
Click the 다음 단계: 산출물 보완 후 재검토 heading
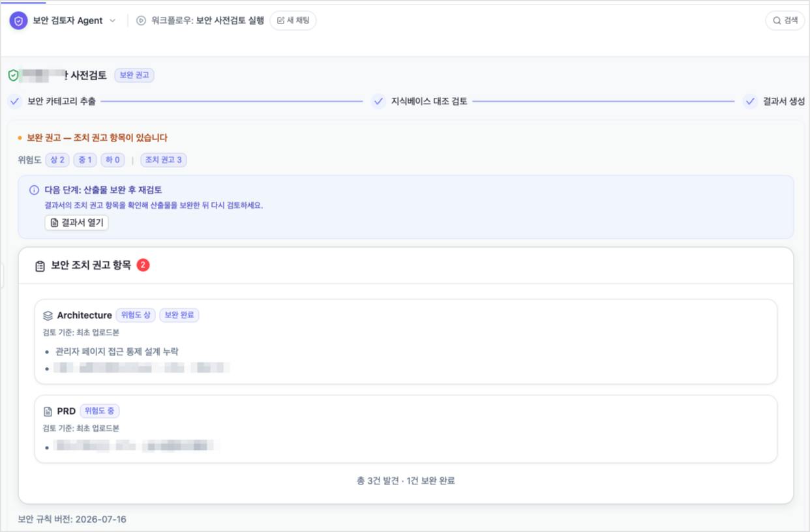(x=103, y=190)
